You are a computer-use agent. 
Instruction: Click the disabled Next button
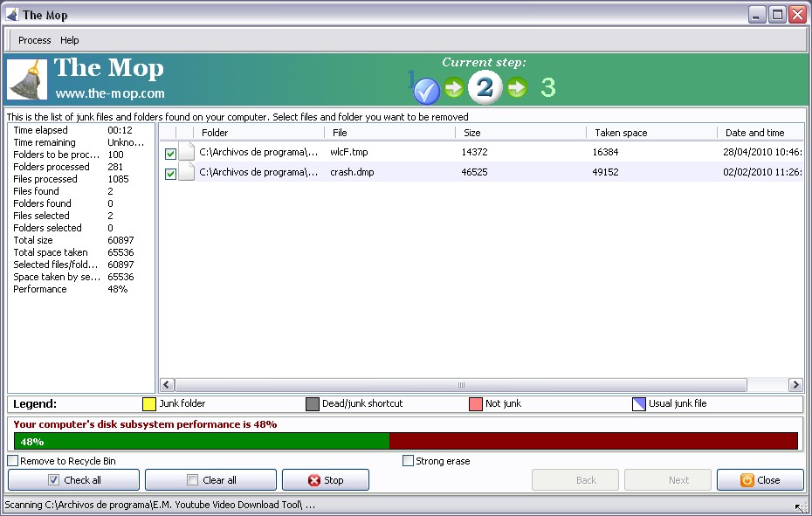pos(668,479)
